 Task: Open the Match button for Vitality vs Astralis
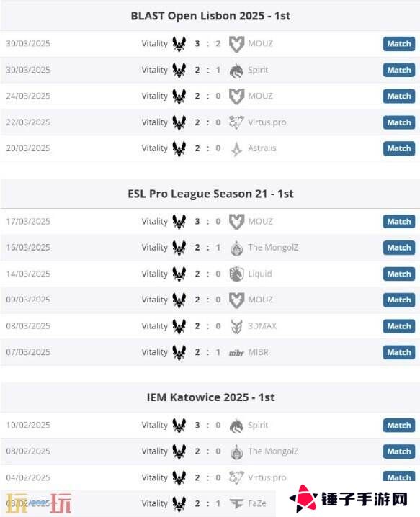point(399,149)
